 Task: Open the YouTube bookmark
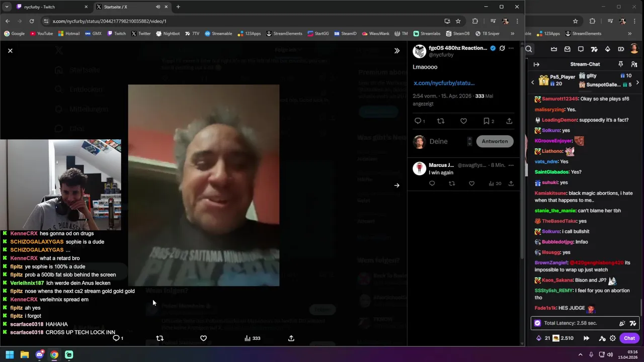(x=41, y=34)
